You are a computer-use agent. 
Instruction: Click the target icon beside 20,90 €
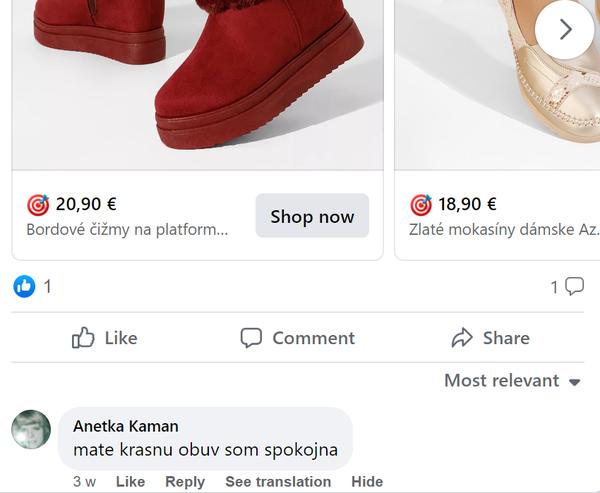(38, 205)
